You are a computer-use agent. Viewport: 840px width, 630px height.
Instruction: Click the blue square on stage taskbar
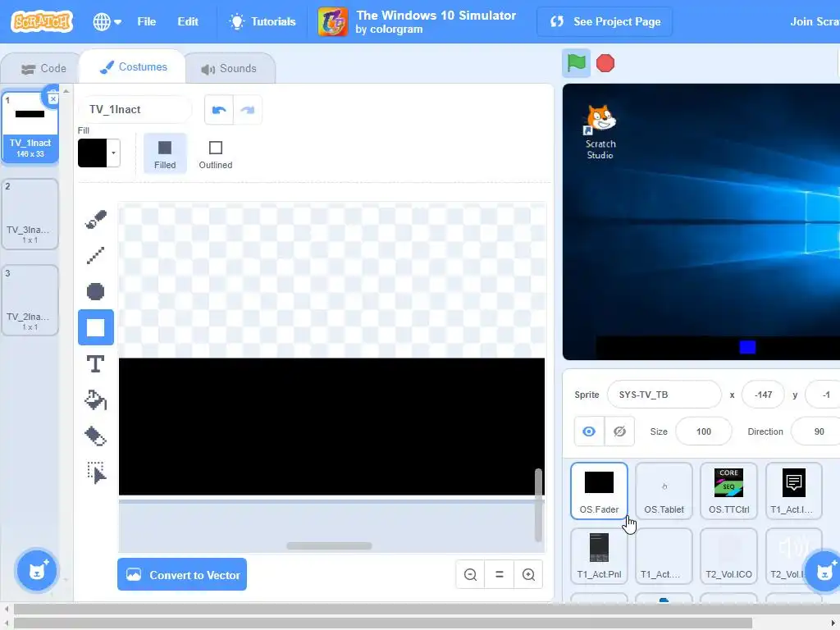[747, 347]
